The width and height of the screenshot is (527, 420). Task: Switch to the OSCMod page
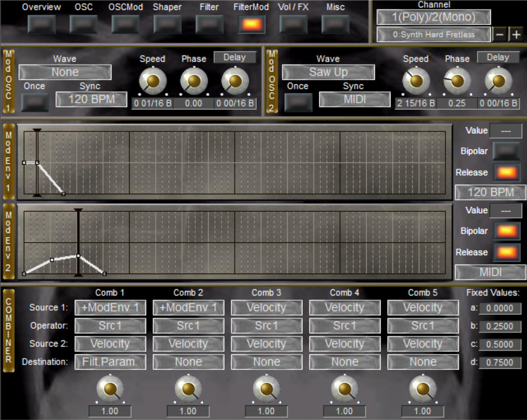[125, 24]
